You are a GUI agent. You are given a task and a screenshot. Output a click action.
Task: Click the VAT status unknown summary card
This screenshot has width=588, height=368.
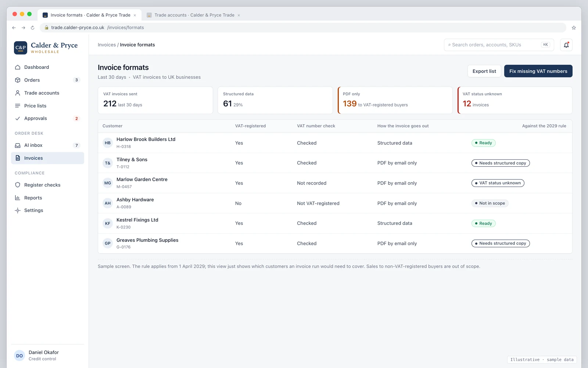click(x=515, y=100)
